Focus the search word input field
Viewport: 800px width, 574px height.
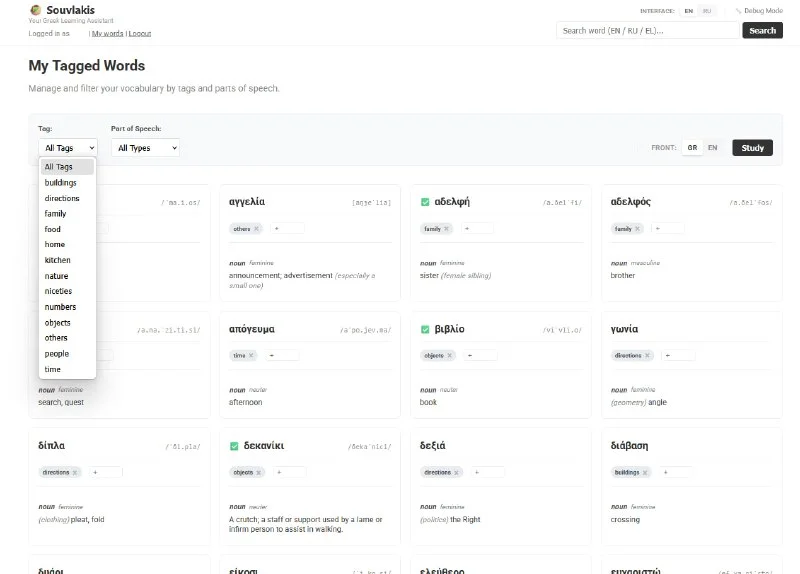[647, 31]
